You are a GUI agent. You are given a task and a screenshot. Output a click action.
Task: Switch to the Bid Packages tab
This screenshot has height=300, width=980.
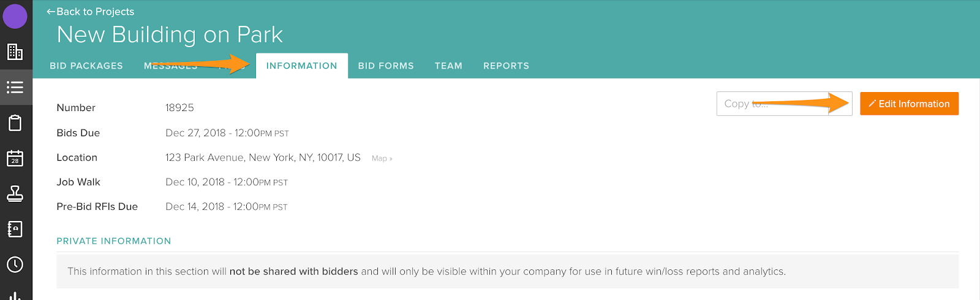86,66
